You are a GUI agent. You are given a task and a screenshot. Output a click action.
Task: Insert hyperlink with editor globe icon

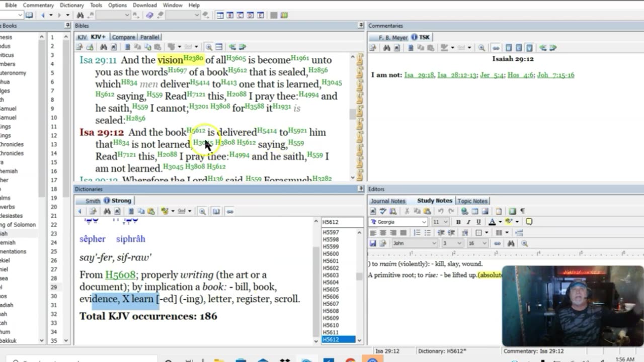coord(464,211)
